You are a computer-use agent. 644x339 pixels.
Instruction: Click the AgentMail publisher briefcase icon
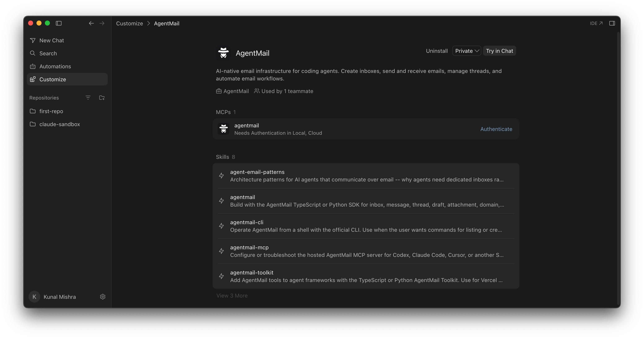[219, 91]
